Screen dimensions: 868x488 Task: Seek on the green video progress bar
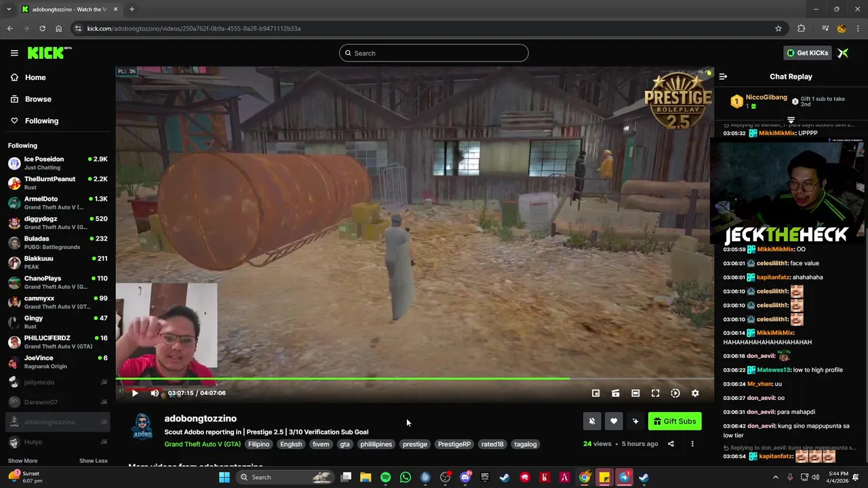[x=414, y=379]
